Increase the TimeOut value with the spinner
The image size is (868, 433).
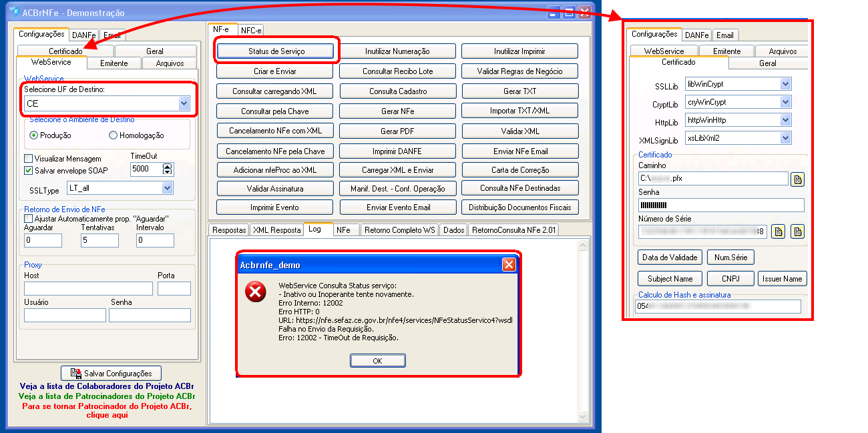(x=167, y=166)
